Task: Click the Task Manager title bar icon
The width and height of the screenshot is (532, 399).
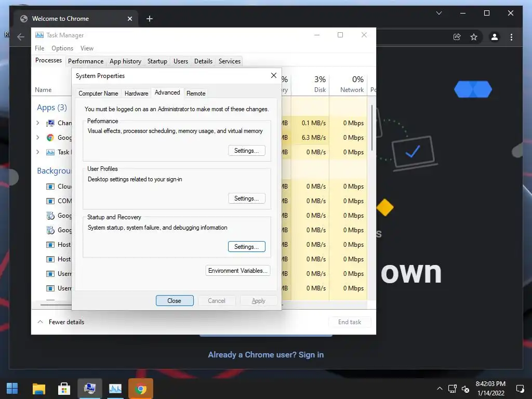Action: click(39, 35)
